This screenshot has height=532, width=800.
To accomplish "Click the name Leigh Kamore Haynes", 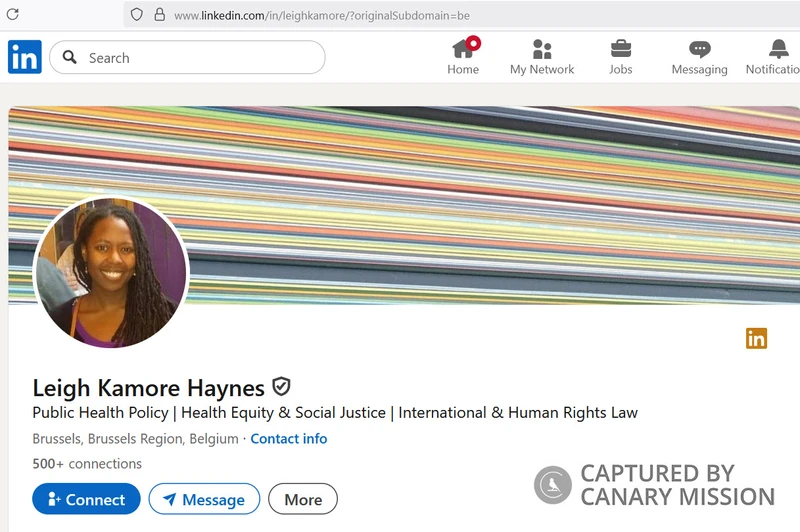I will tap(148, 388).
